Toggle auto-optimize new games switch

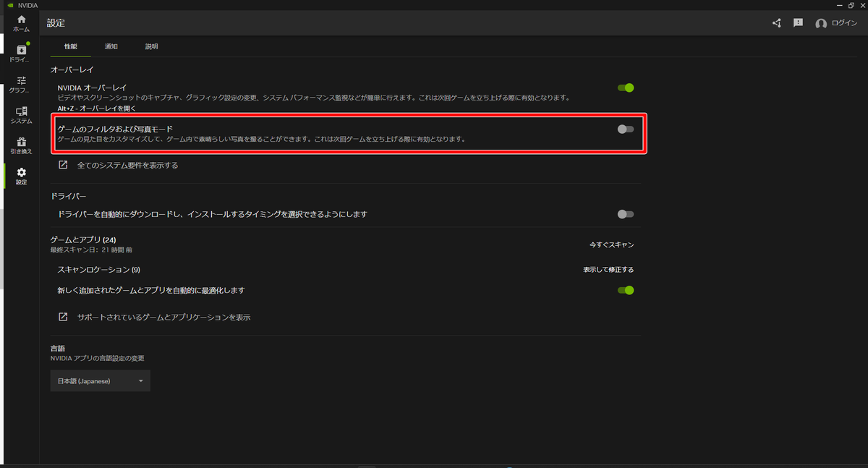(626, 290)
